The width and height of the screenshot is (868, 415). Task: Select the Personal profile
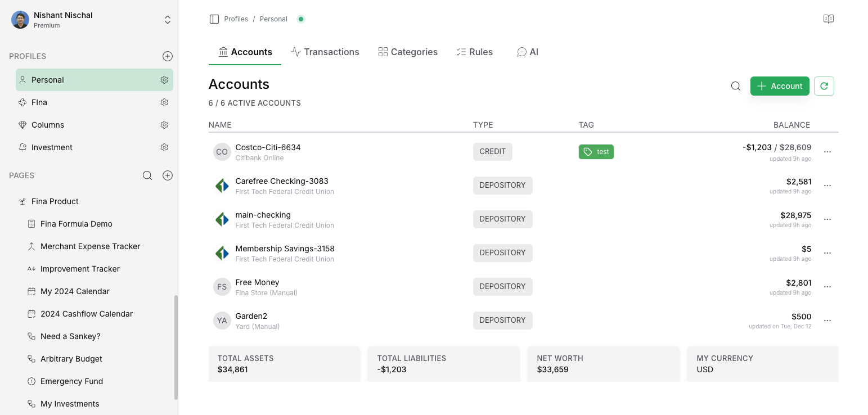point(95,80)
